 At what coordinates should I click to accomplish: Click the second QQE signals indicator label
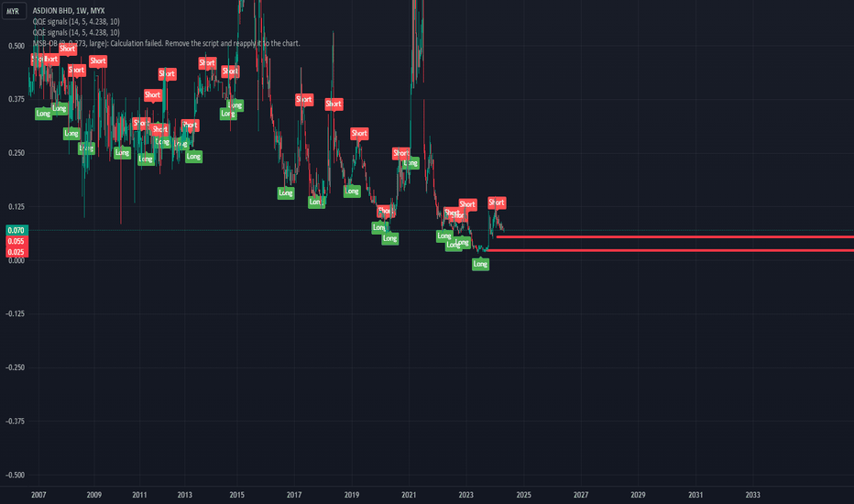[76, 32]
